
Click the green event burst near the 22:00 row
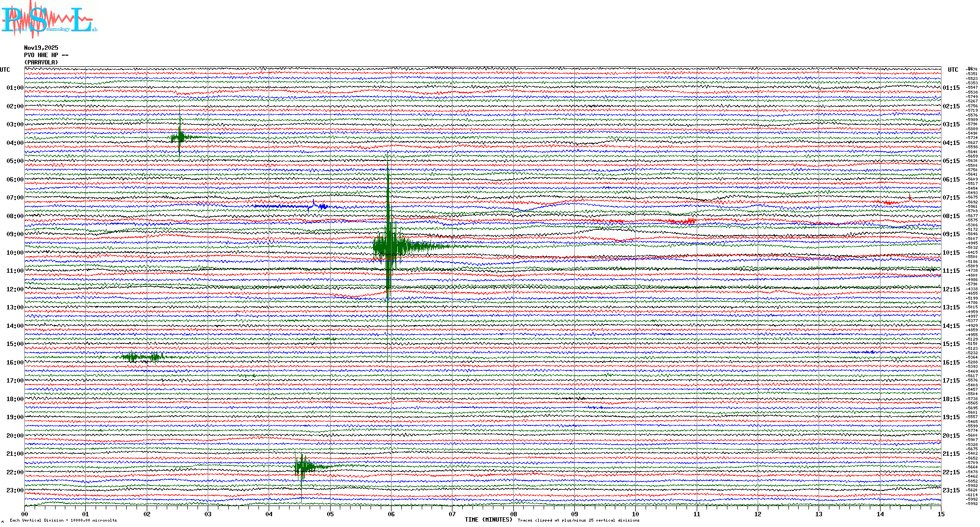[302, 467]
